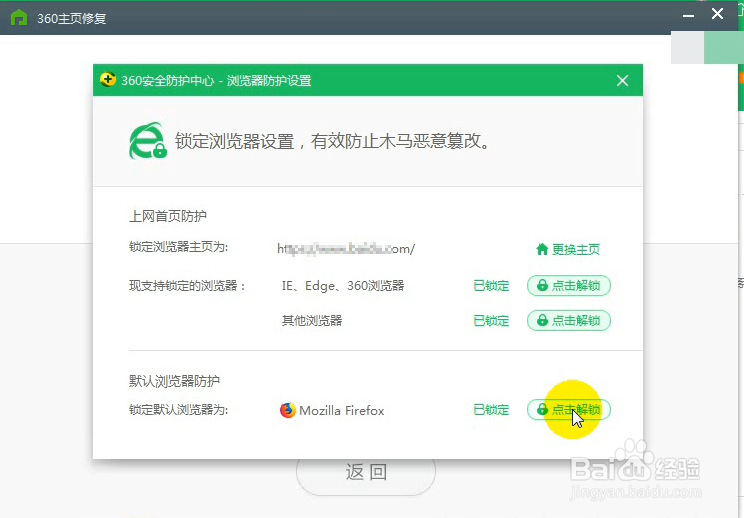This screenshot has height=518, width=744.
Task: Unlock 其他浏览器 with 点击解锁 button
Action: [x=568, y=321]
